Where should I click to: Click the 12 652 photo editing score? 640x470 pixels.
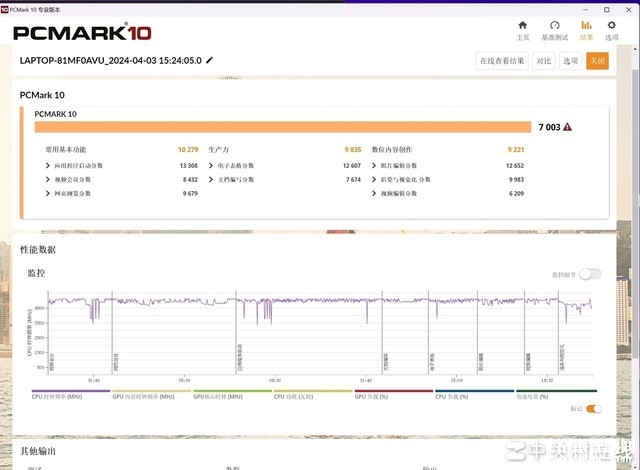tap(515, 166)
